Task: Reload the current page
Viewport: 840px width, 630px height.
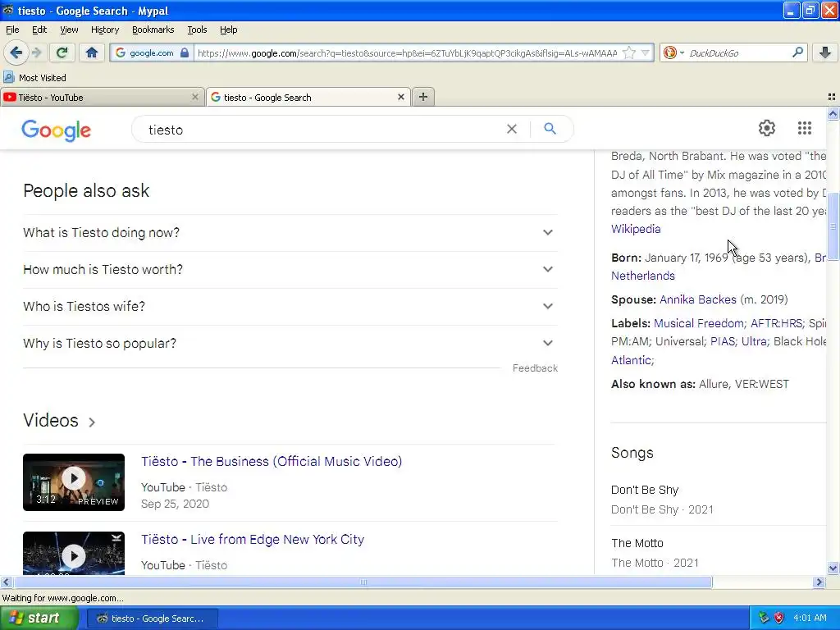Action: (62, 52)
